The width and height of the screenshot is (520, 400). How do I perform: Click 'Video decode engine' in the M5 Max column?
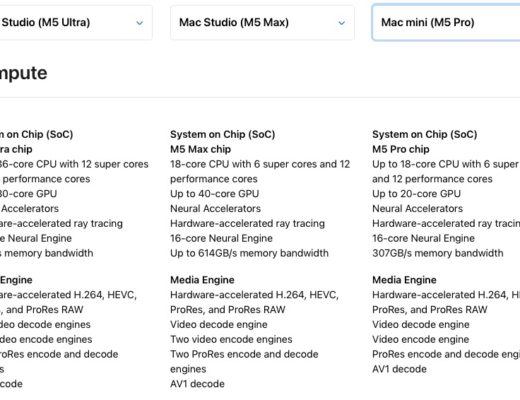coord(219,324)
